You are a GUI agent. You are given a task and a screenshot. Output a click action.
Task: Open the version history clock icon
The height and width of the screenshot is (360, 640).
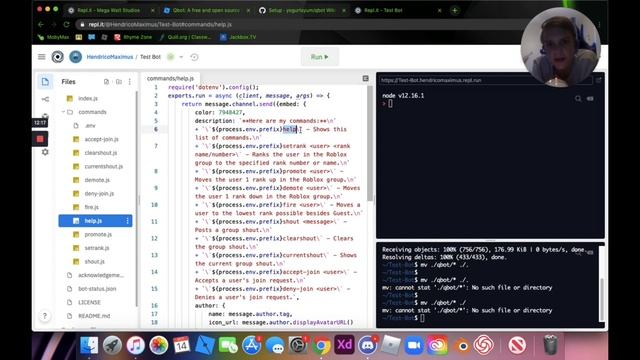194,57
